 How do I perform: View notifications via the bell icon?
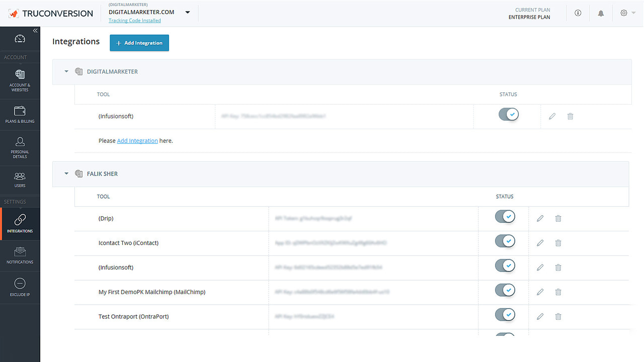click(x=601, y=13)
